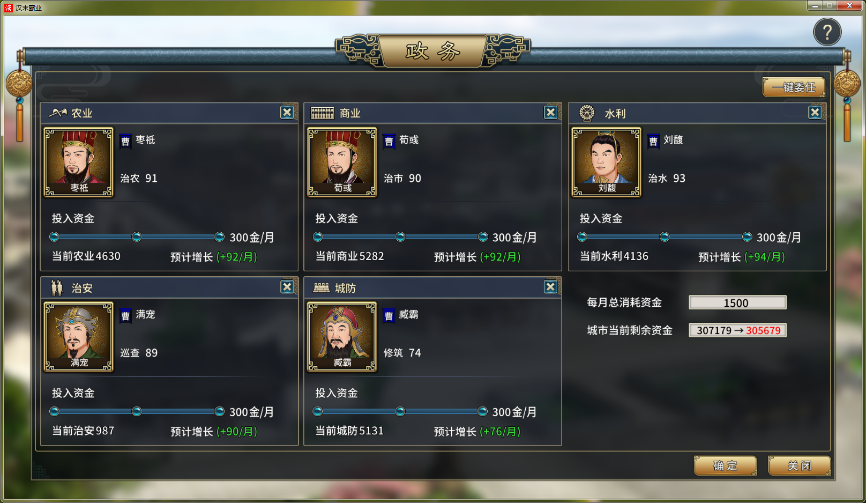Remove the officer from 农业 panel
The height and width of the screenshot is (503, 866).
[287, 113]
